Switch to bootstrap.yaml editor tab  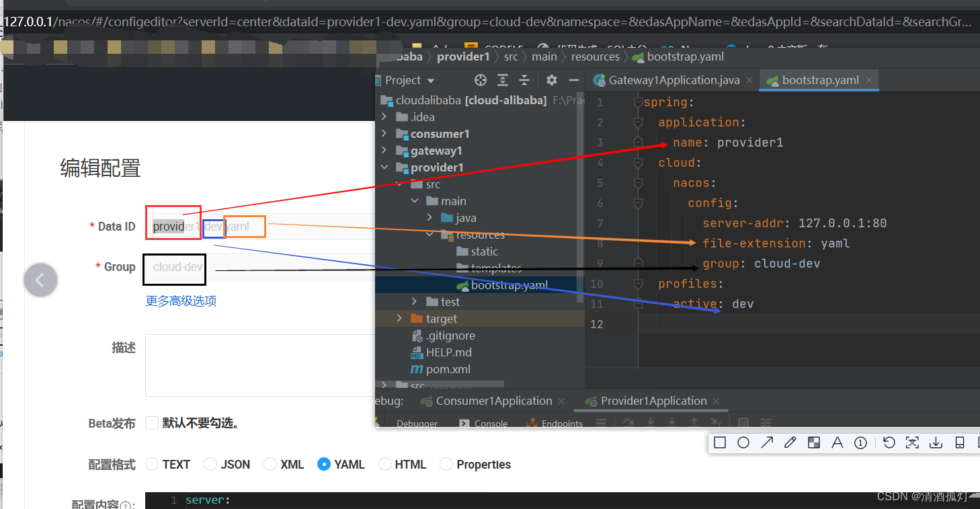820,80
